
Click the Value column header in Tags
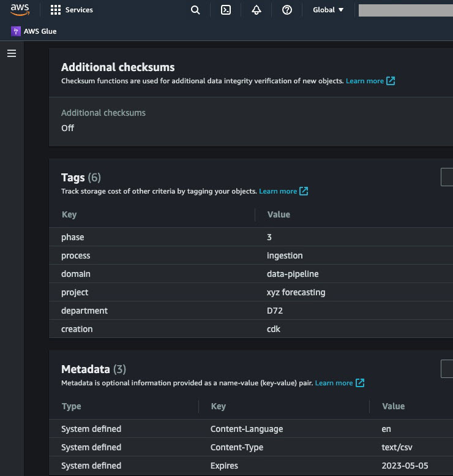279,214
